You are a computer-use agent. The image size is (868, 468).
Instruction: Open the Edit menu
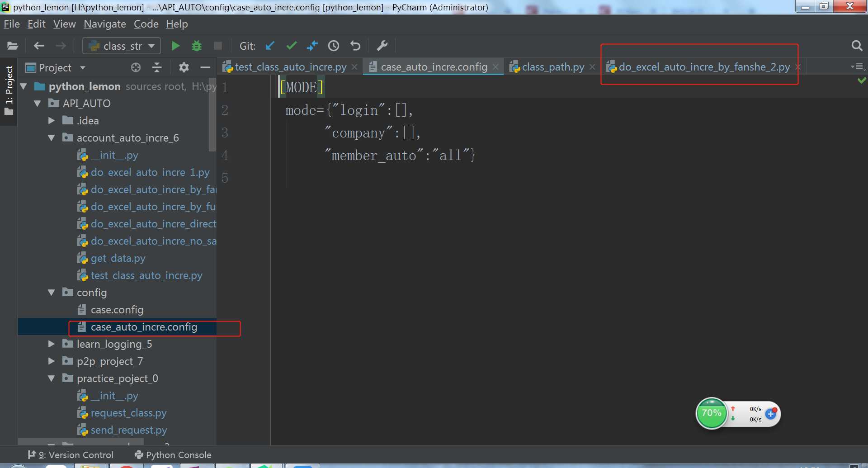pos(37,24)
